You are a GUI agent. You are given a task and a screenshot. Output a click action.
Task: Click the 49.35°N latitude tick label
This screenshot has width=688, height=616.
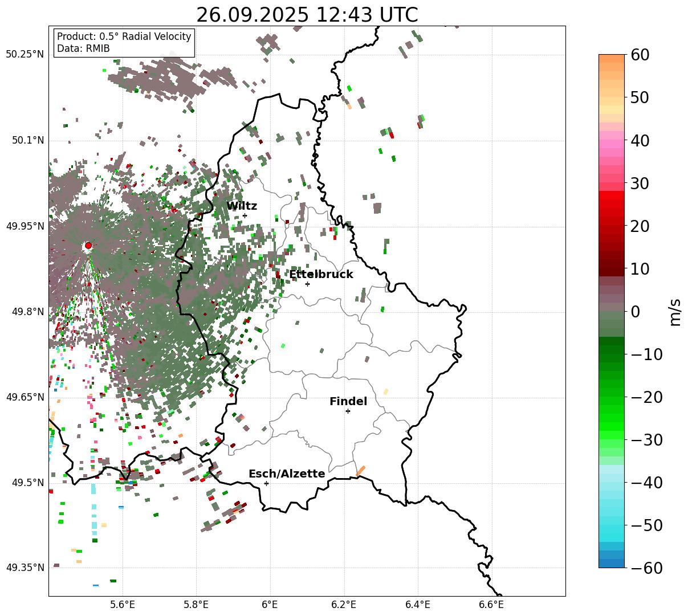(25, 568)
